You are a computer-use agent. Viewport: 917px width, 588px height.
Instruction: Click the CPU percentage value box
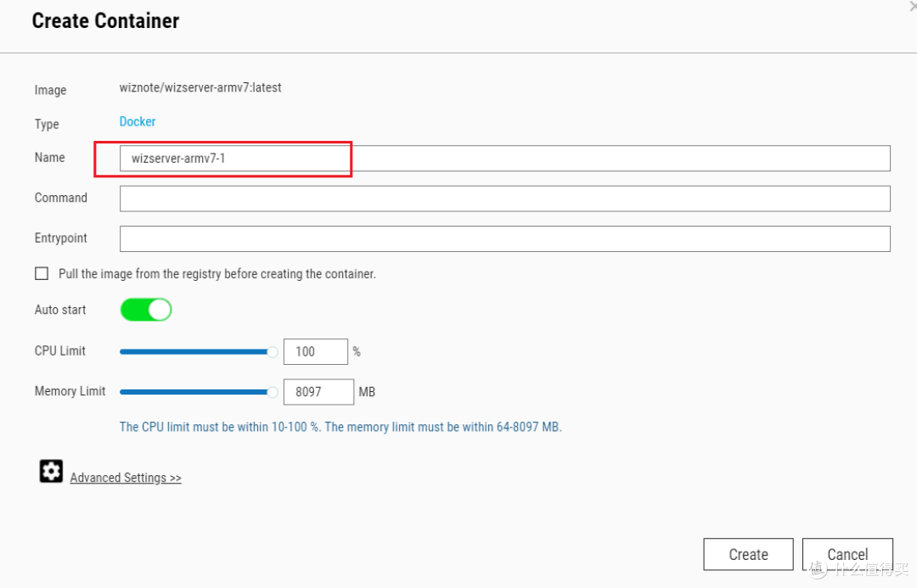pyautogui.click(x=315, y=351)
